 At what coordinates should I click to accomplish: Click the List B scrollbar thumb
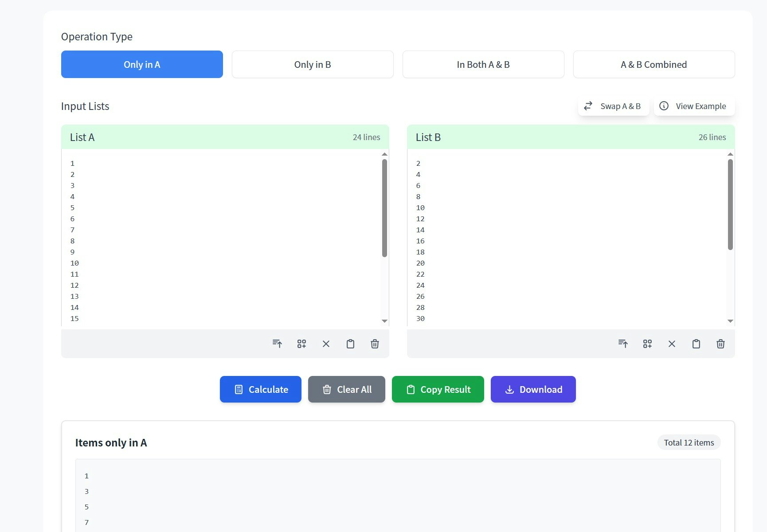pyautogui.click(x=730, y=204)
